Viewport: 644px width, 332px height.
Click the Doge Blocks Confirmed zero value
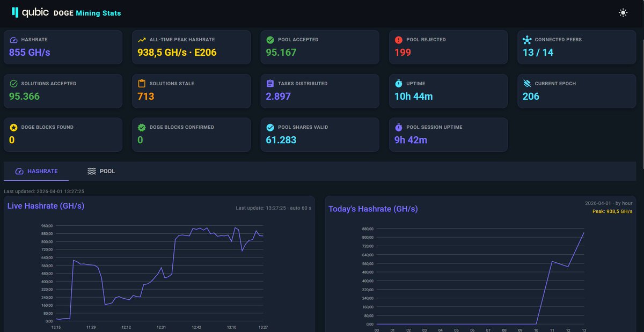click(140, 141)
